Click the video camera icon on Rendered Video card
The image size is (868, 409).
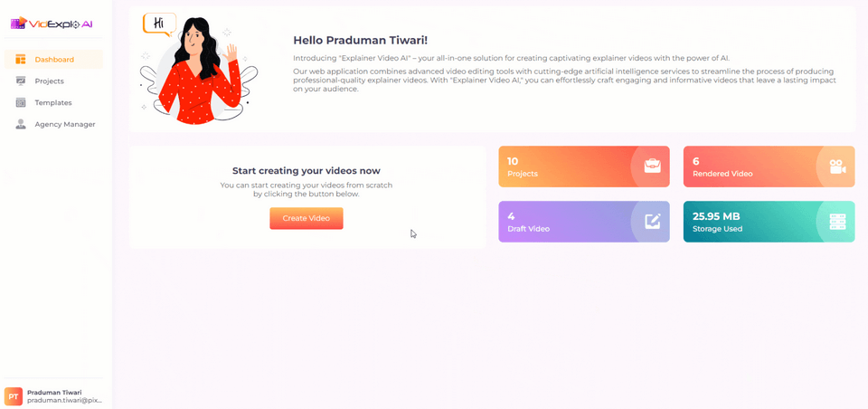837,166
